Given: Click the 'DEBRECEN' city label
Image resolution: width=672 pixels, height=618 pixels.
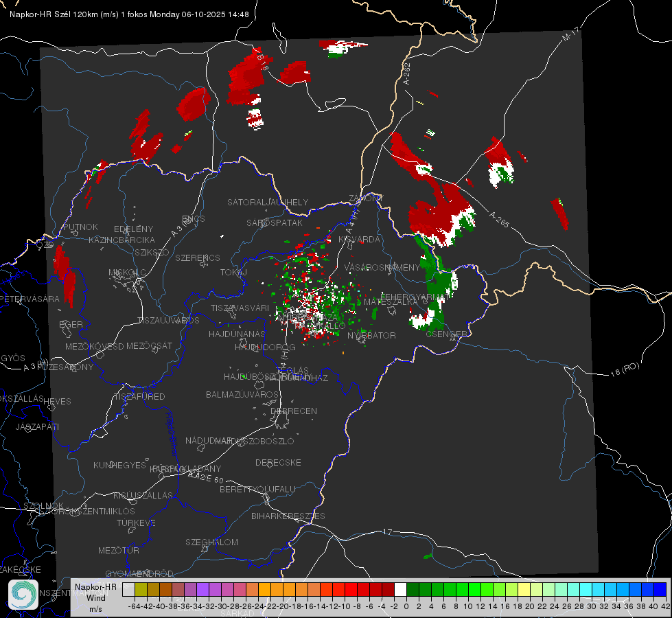Looking at the screenshot, I should click(294, 411).
